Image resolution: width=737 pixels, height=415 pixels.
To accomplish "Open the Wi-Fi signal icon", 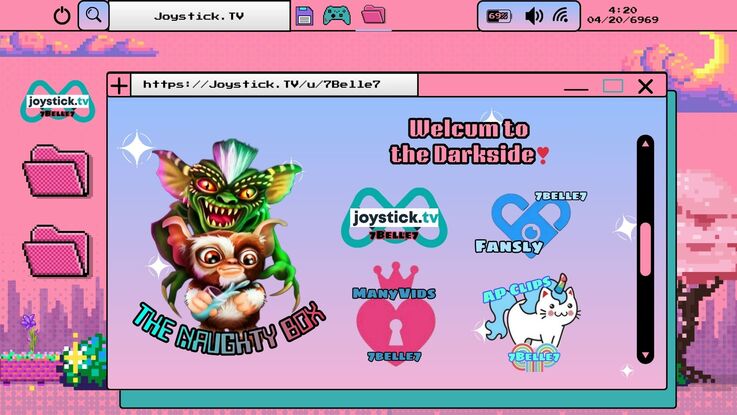I will 560,16.
